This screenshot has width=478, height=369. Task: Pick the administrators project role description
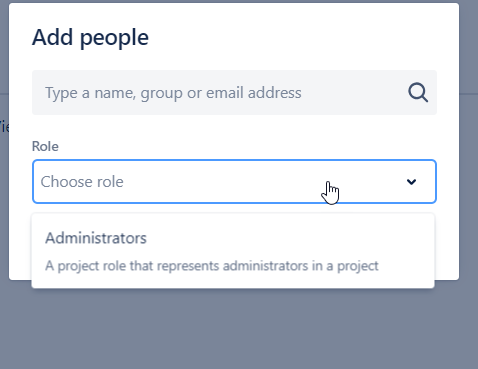pyautogui.click(x=212, y=266)
